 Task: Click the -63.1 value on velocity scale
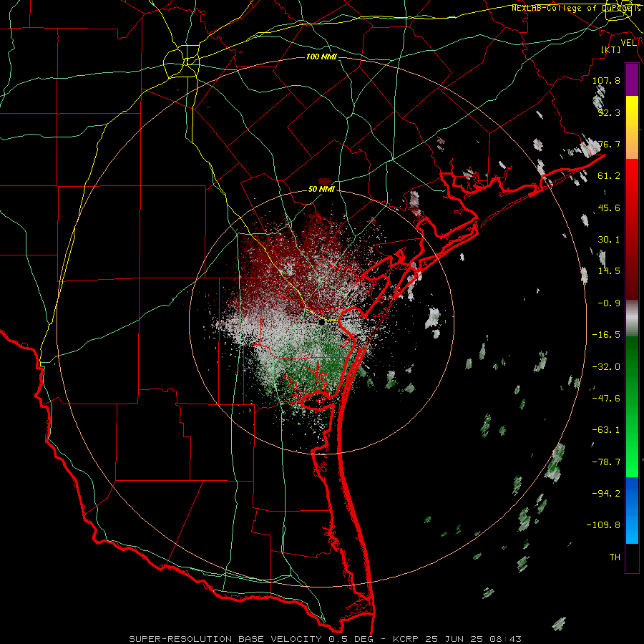pos(606,430)
